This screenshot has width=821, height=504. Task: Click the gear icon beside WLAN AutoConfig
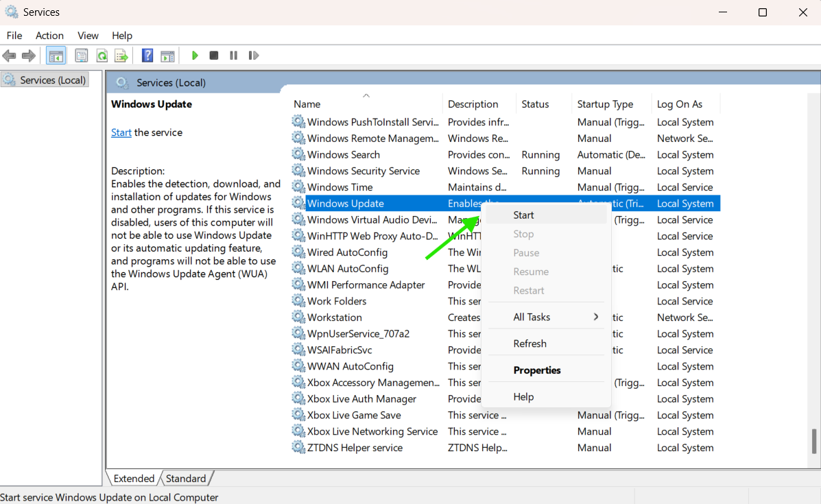pyautogui.click(x=298, y=269)
